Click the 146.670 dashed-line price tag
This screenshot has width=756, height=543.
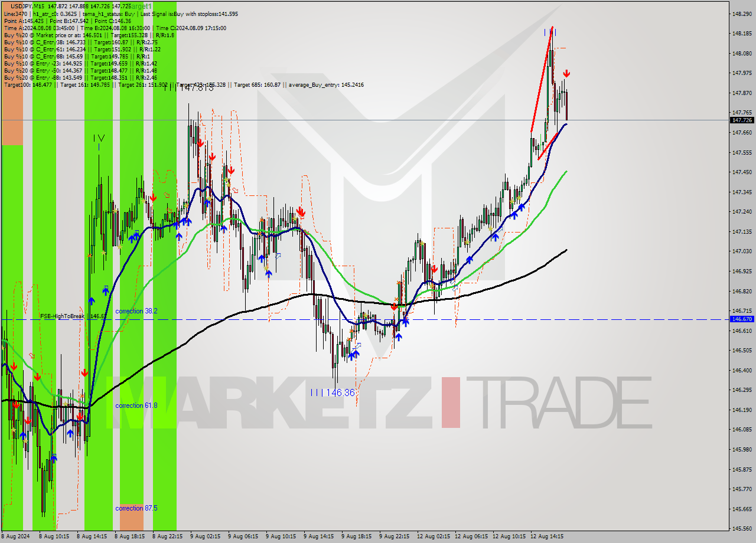pyautogui.click(x=742, y=319)
